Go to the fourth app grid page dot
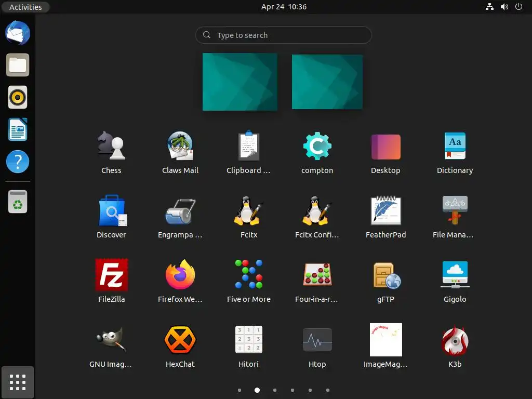The height and width of the screenshot is (399, 532). 292,390
